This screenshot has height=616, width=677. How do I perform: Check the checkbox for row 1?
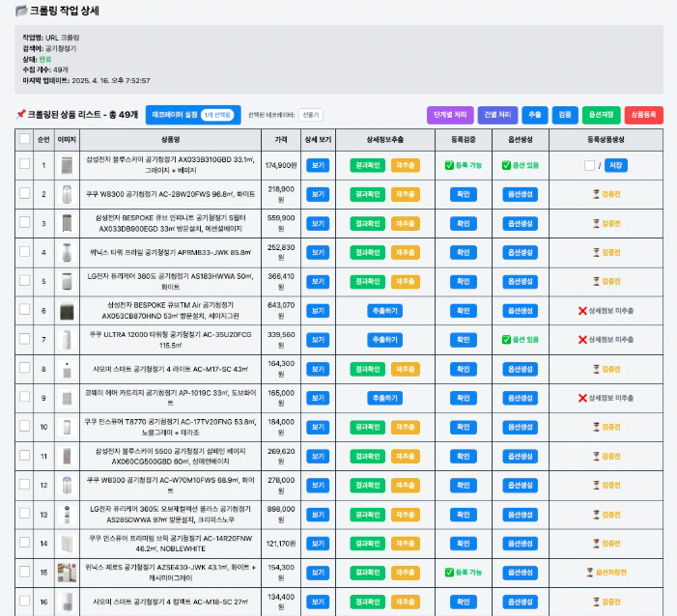coord(24,165)
